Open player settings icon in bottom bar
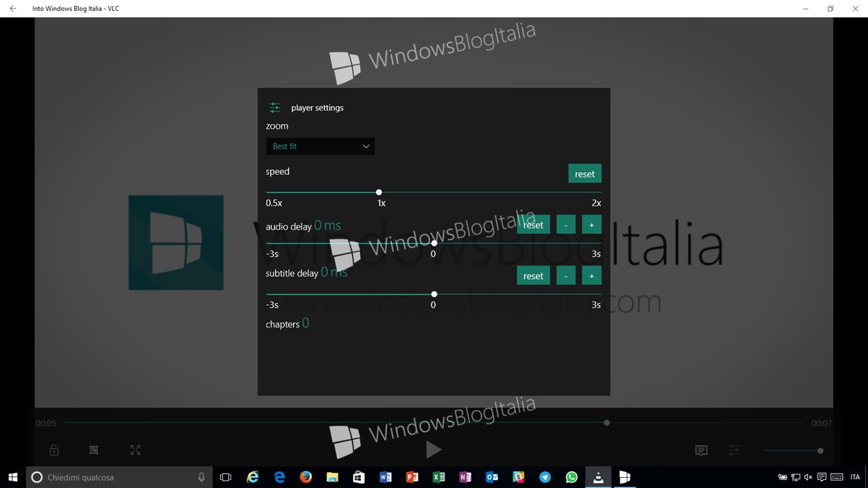 click(734, 450)
